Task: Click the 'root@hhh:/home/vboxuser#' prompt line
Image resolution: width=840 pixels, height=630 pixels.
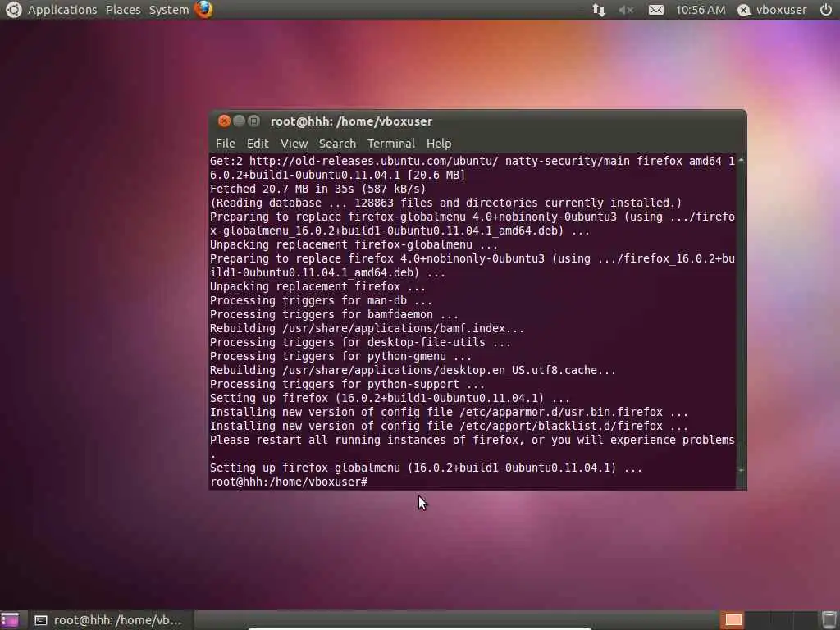Action: point(289,482)
